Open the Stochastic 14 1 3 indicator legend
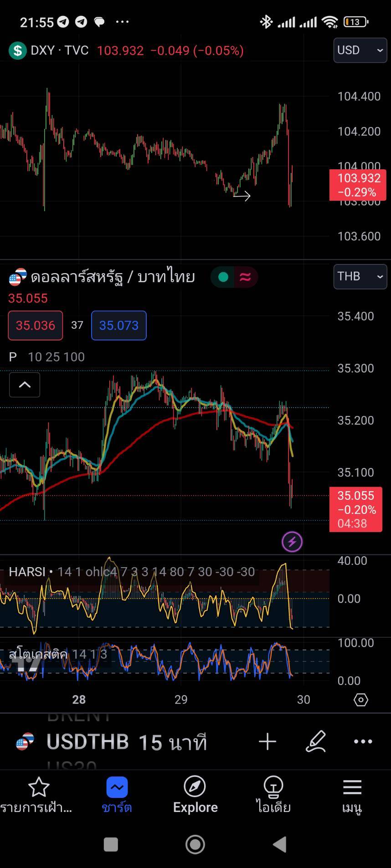 click(58, 654)
